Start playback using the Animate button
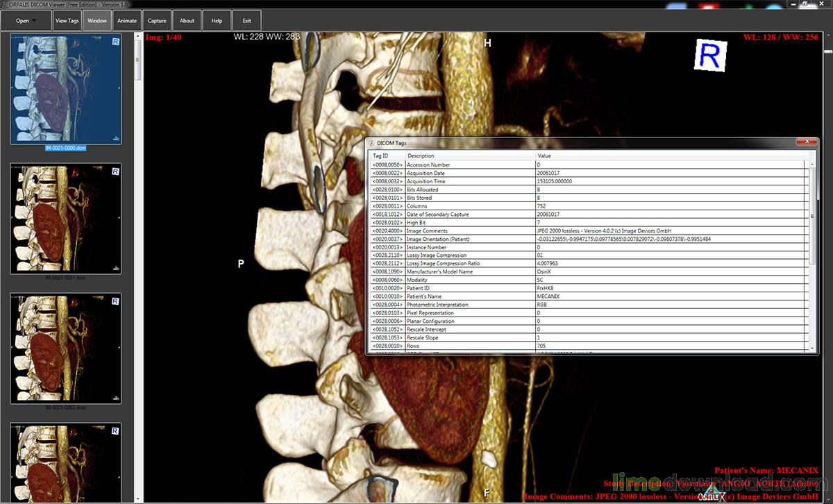Screen dimensions: 833x504 click(x=127, y=20)
